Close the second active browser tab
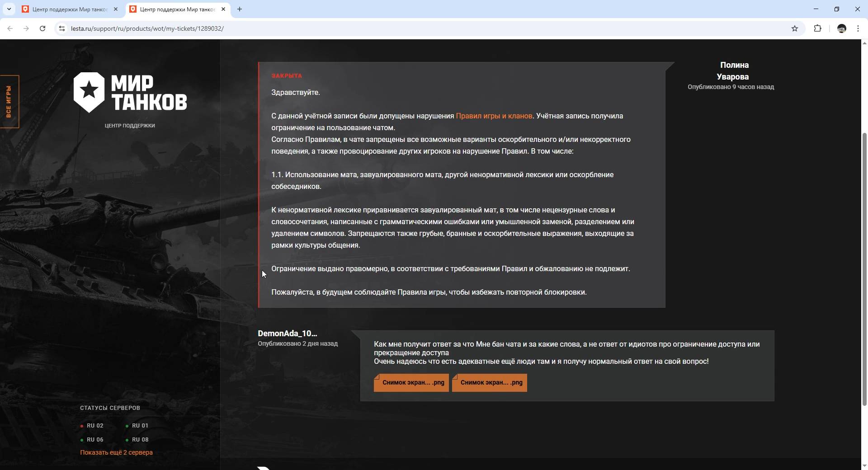The height and width of the screenshot is (470, 868). pyautogui.click(x=223, y=9)
